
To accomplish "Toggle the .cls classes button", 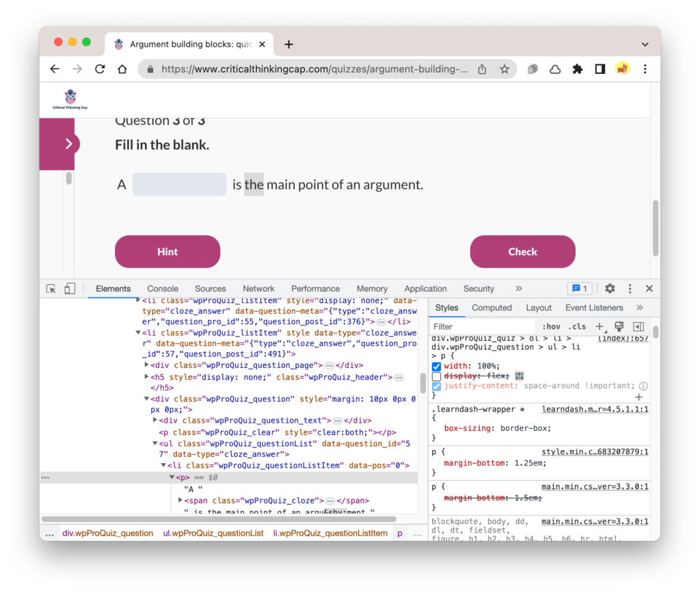I will (x=577, y=327).
